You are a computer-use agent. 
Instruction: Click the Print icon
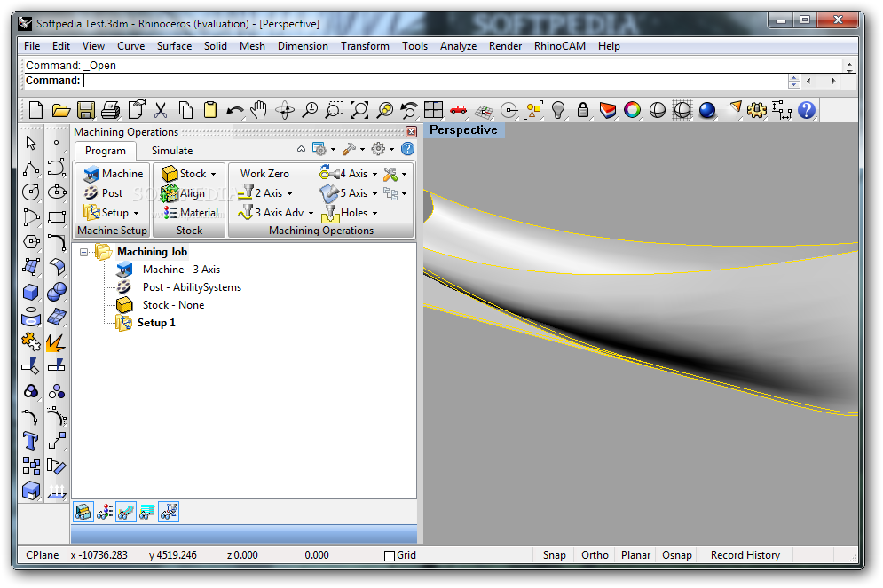click(110, 110)
